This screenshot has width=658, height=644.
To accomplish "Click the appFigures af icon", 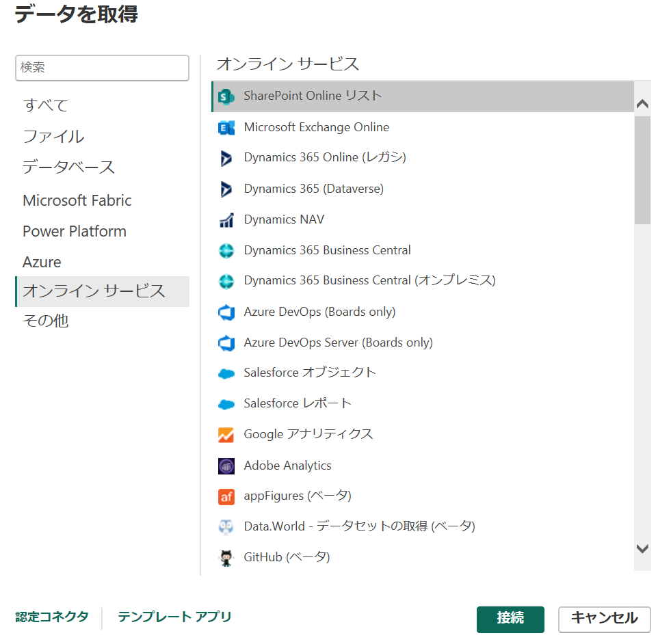I will point(226,497).
